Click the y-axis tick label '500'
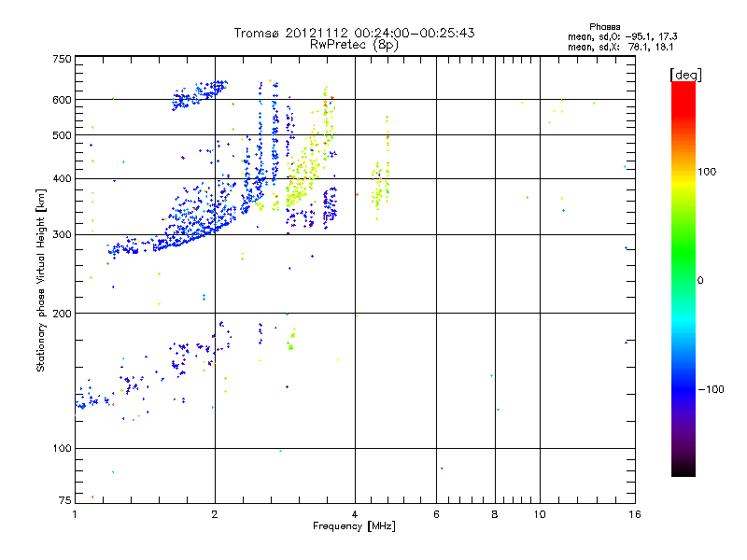The height and width of the screenshot is (560, 747). point(62,135)
